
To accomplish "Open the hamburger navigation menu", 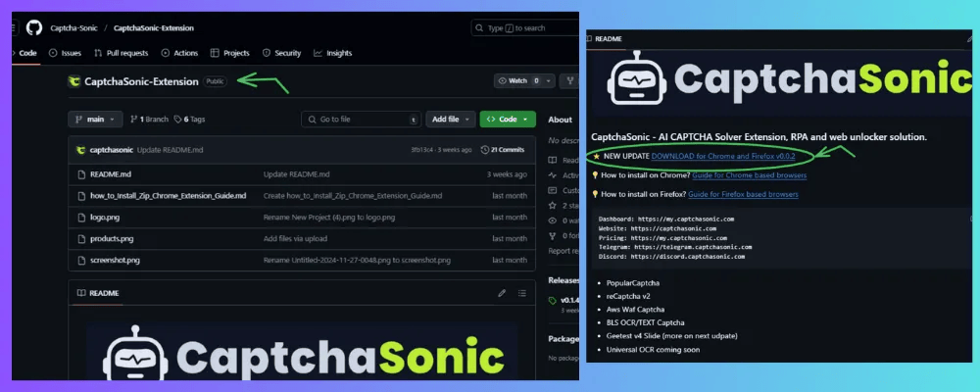I will click(14, 27).
